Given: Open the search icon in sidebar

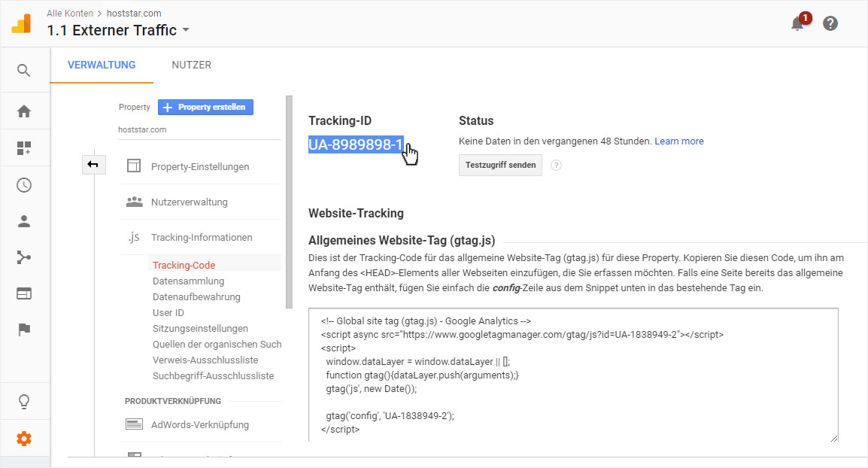Looking at the screenshot, I should coord(23,70).
